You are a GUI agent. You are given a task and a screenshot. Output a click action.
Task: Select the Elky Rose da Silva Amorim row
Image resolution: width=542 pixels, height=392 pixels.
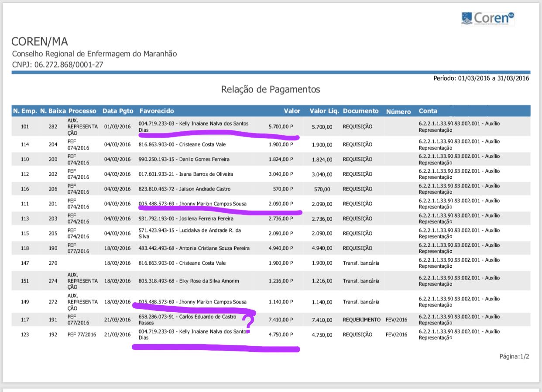(x=189, y=281)
